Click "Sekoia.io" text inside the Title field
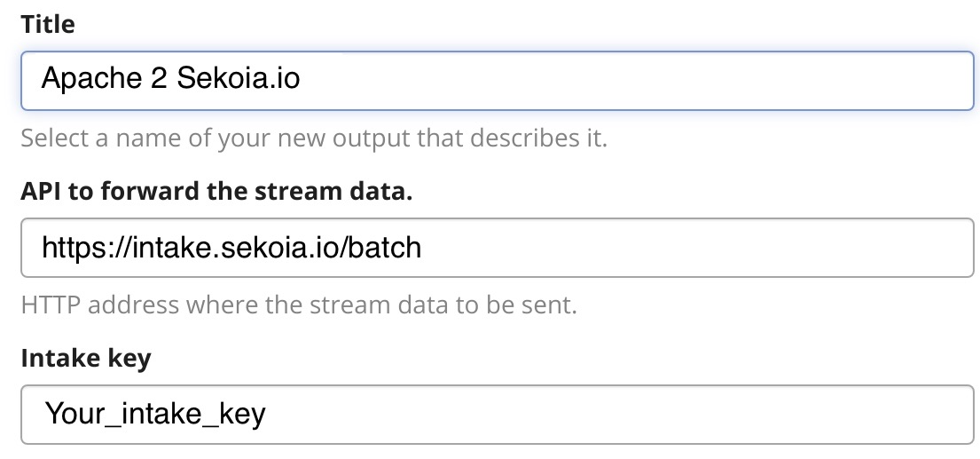The height and width of the screenshot is (459, 980). [239, 80]
